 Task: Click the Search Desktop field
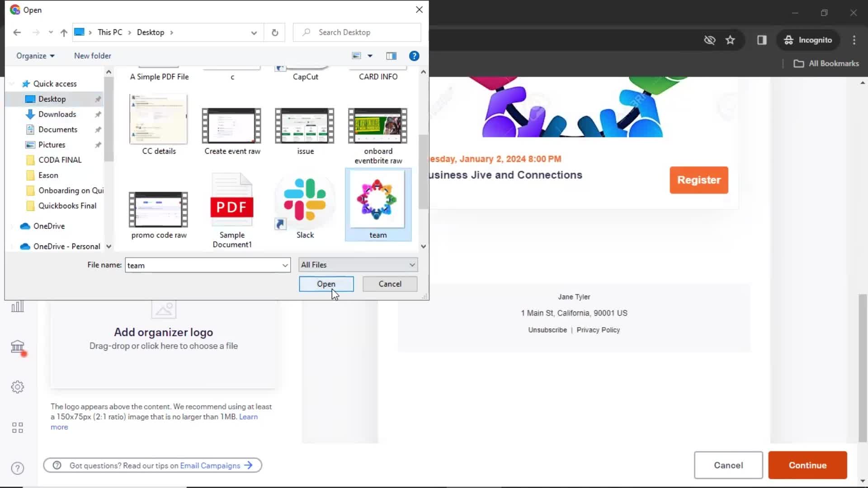(357, 33)
